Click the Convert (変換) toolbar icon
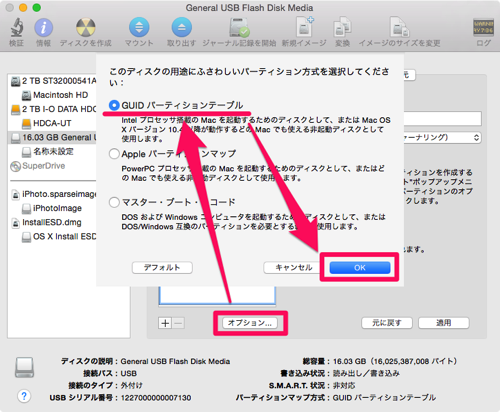 coord(342,27)
